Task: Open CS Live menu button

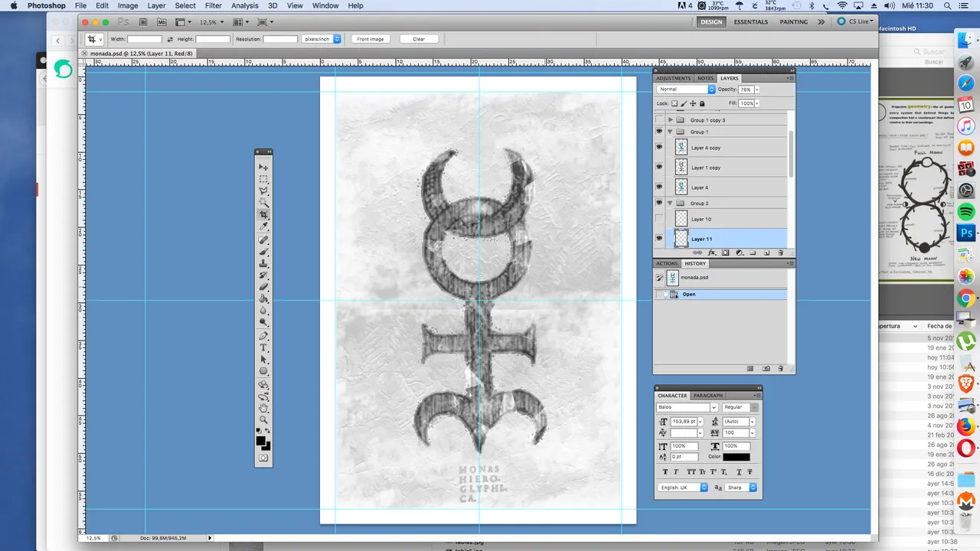Action: pyautogui.click(x=856, y=21)
